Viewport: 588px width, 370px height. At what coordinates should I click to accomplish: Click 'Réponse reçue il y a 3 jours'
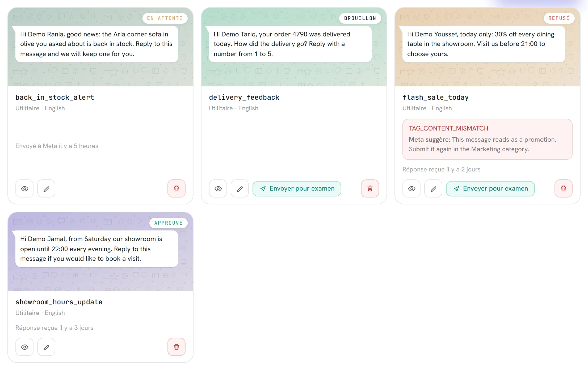pos(54,328)
